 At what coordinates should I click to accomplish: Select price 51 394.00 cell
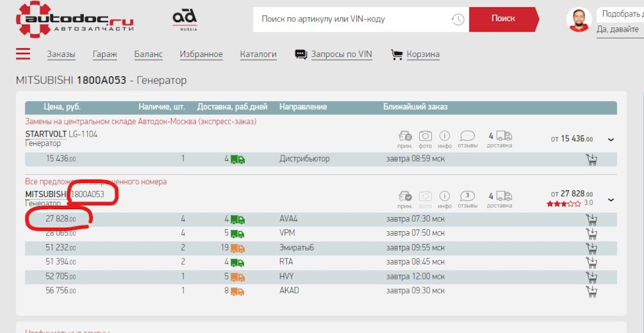(x=61, y=262)
